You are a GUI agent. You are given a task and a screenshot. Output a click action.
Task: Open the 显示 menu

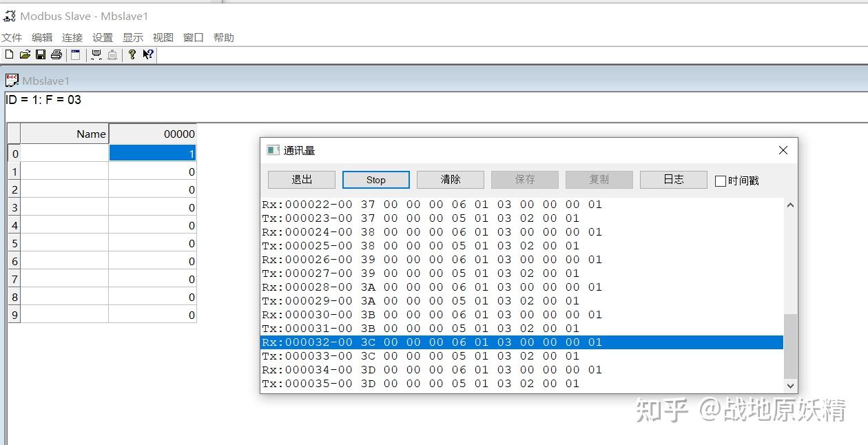[x=133, y=38]
